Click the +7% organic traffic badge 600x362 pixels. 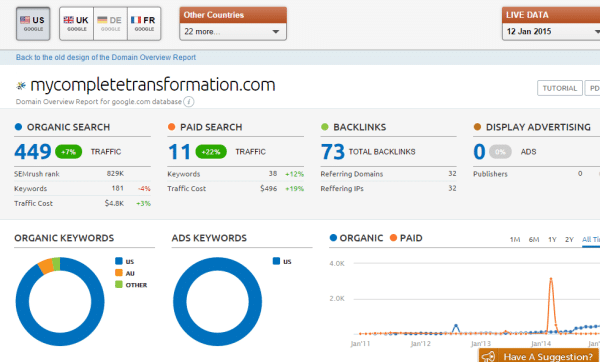pyautogui.click(x=68, y=152)
